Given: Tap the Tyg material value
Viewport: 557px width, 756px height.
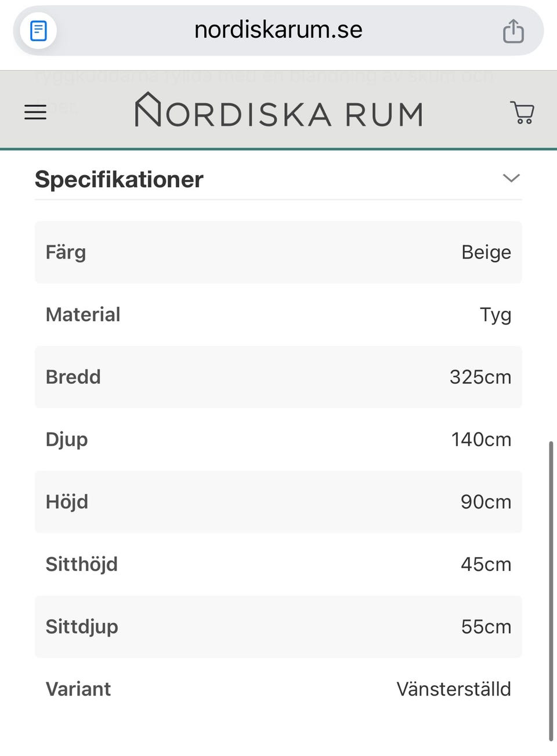Looking at the screenshot, I should tap(495, 315).
